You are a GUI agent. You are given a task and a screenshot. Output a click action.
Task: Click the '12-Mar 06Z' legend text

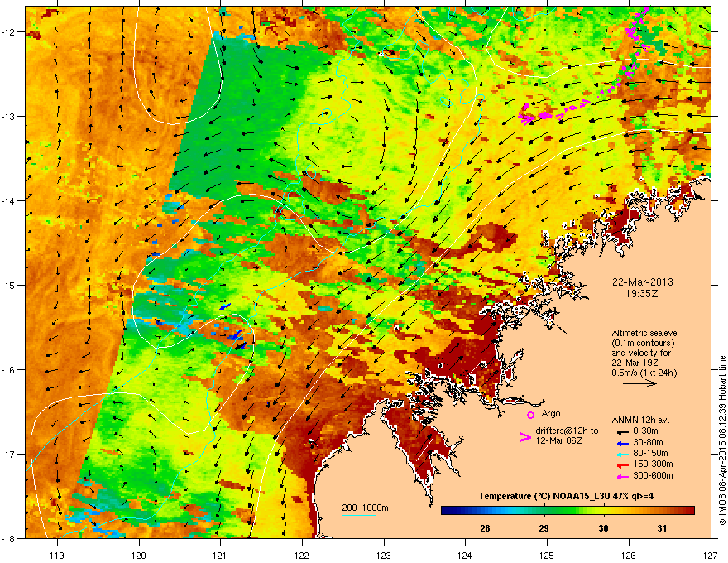(x=558, y=440)
